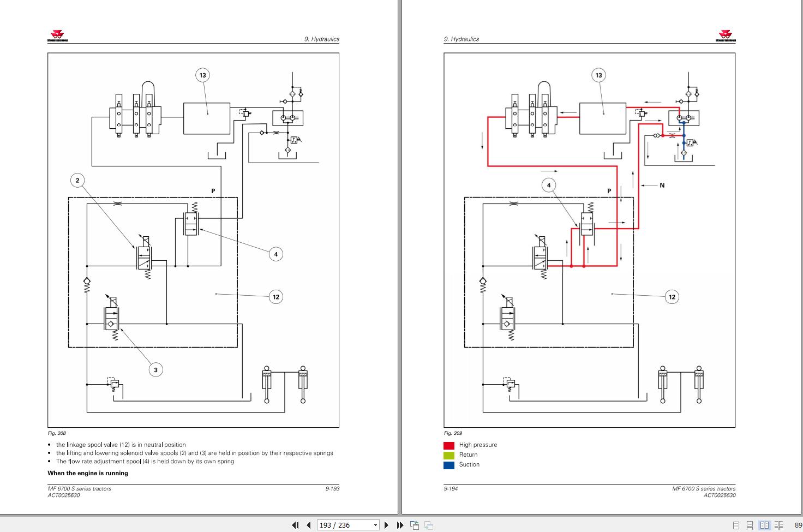Click the 'linkage spool valve (12) is in neutral position' bullet
Screen dimensions: 803x532
click(x=121, y=445)
